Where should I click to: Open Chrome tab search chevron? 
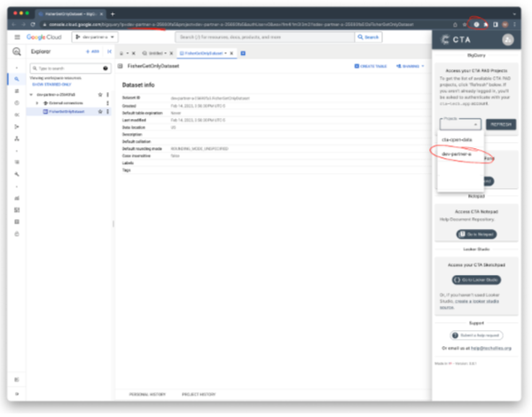click(514, 14)
